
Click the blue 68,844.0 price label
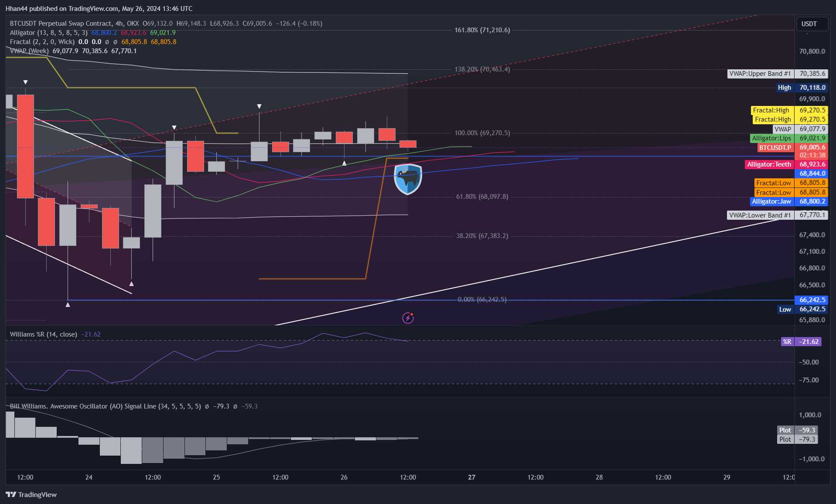812,174
